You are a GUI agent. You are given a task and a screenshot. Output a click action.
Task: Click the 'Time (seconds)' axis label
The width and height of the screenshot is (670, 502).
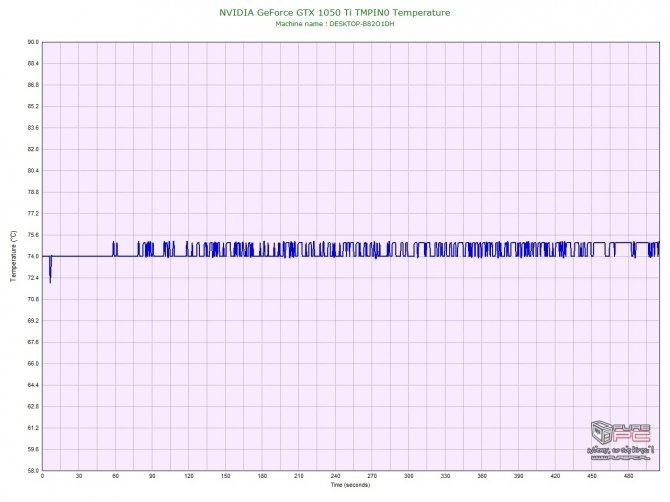point(350,485)
